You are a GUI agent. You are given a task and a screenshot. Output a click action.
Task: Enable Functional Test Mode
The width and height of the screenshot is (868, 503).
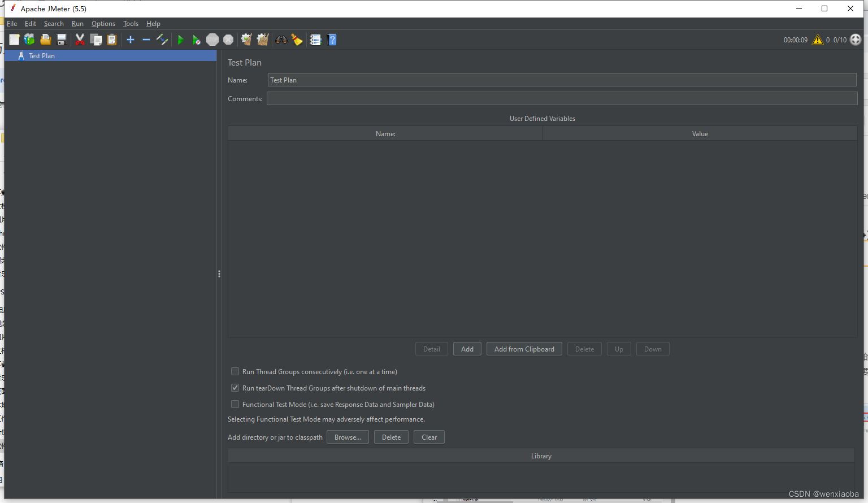(x=235, y=404)
